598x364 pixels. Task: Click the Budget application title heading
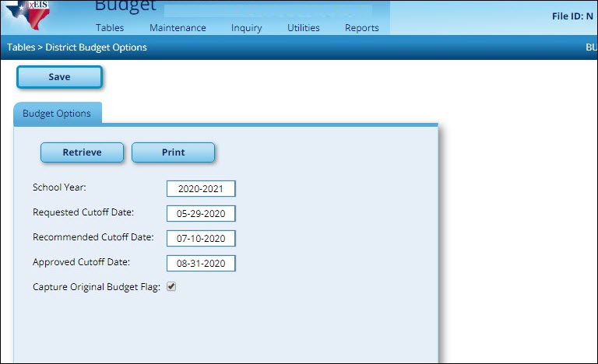pos(125,6)
